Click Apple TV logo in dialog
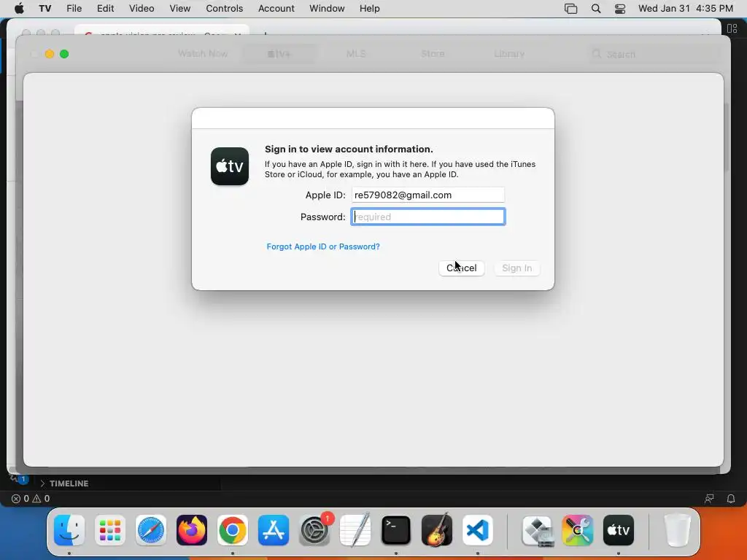747x560 pixels. pyautogui.click(x=230, y=166)
